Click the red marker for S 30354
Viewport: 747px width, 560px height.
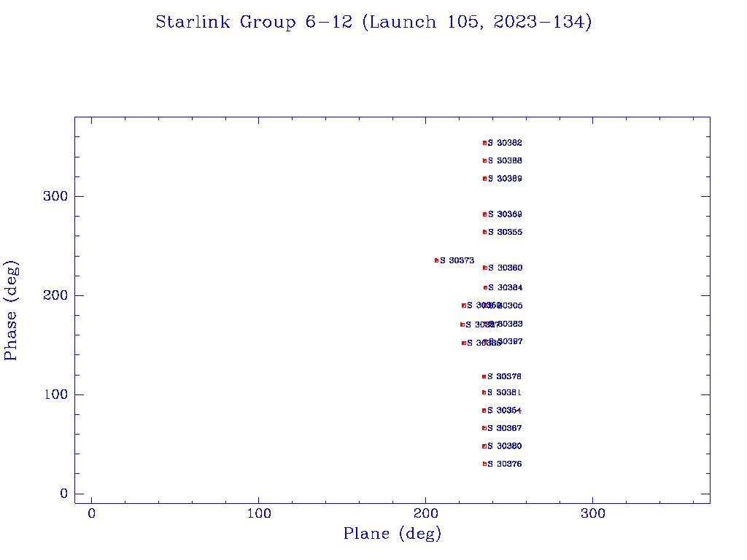484,411
